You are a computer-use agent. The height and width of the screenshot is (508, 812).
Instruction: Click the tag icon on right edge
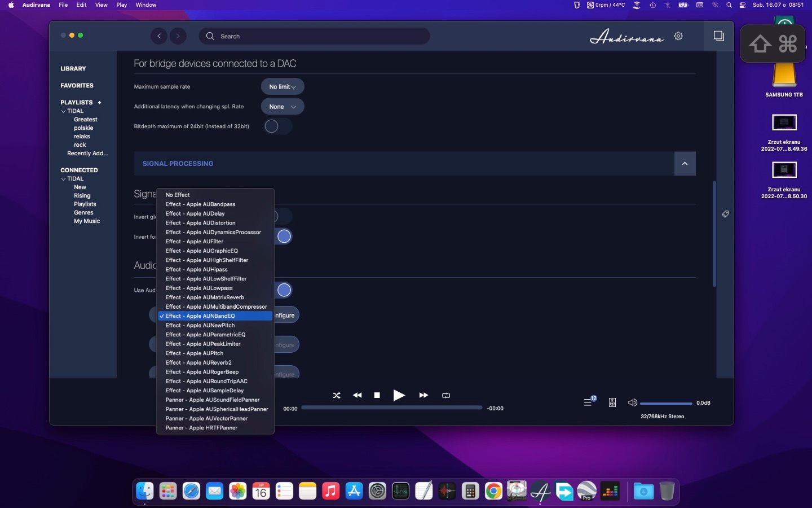click(725, 214)
